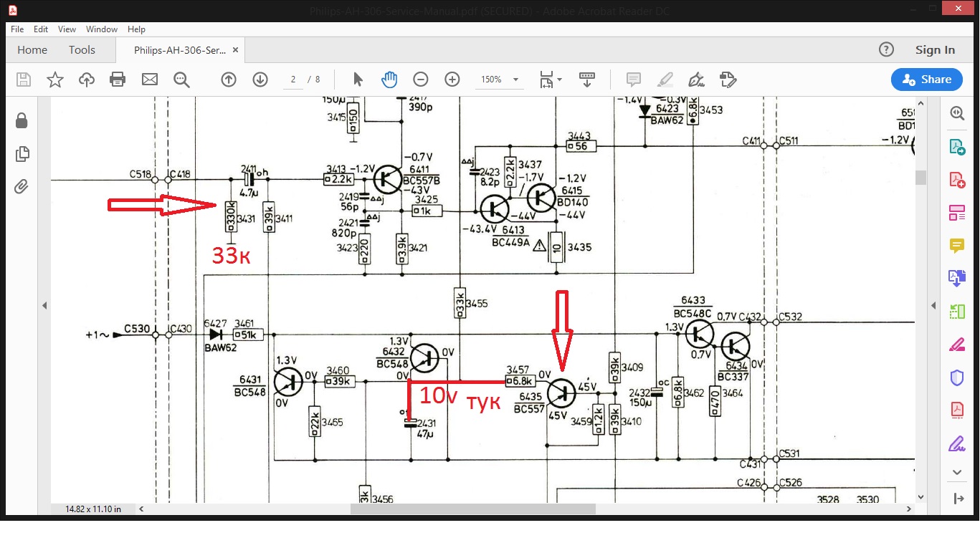This screenshot has width=980, height=553.
Task: Click the Save file icon
Action: pyautogui.click(x=24, y=80)
